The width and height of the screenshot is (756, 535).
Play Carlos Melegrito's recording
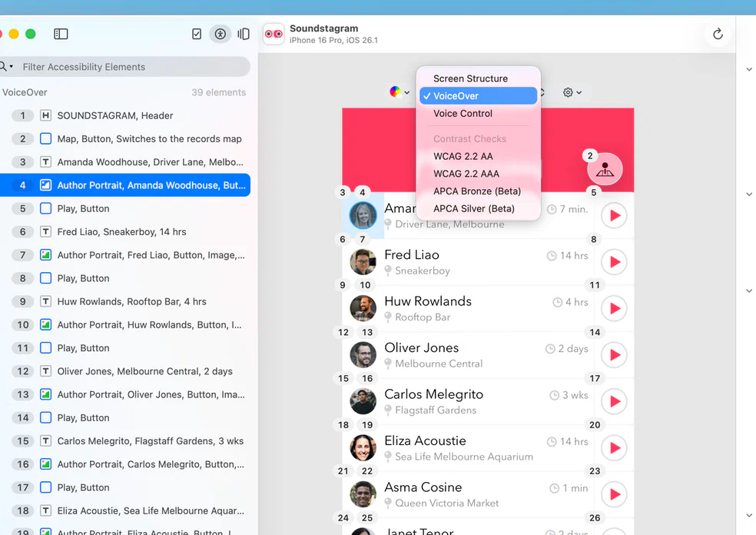(615, 401)
